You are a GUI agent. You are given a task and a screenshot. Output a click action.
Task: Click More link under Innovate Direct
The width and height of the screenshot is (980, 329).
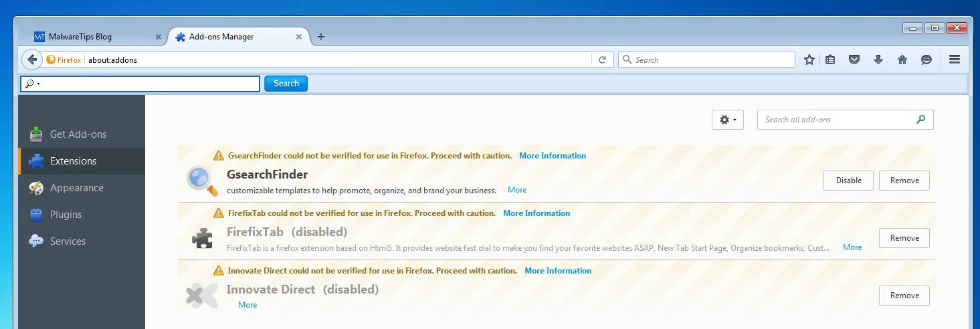tap(248, 305)
